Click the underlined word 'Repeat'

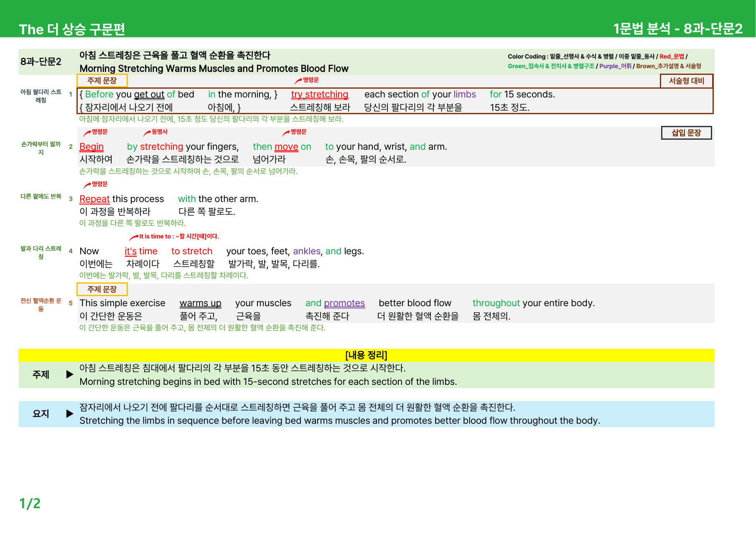(x=94, y=199)
